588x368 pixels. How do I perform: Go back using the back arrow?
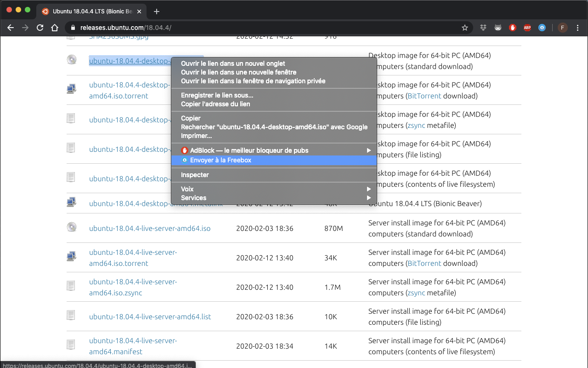click(10, 28)
